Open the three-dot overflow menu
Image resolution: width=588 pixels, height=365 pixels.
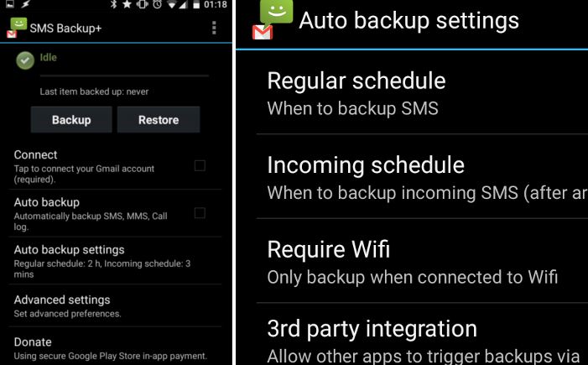[x=214, y=29]
